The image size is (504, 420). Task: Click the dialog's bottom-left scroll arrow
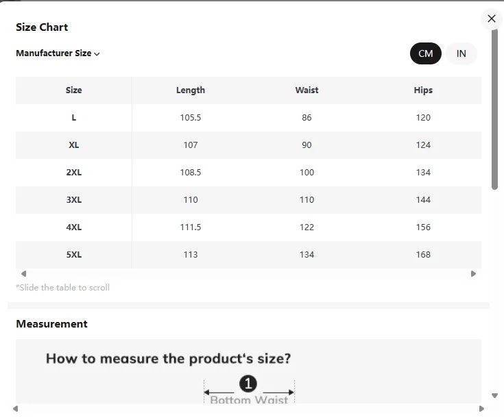14,409
